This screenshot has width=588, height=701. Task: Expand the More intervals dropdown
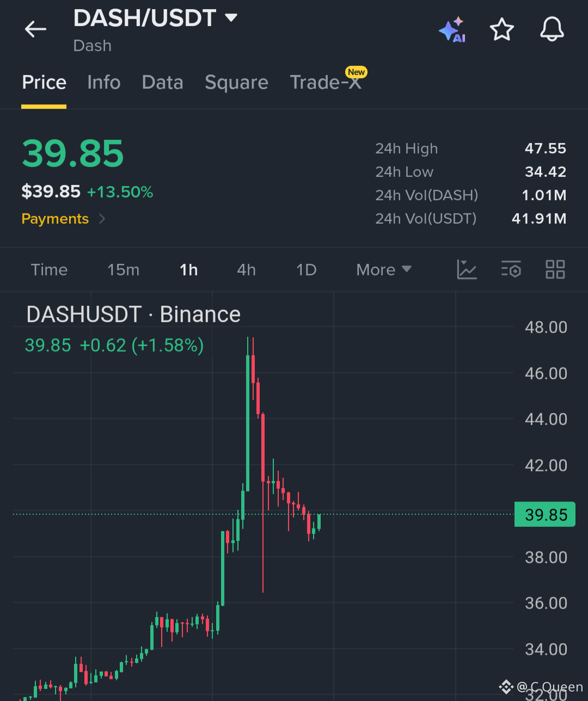click(384, 270)
